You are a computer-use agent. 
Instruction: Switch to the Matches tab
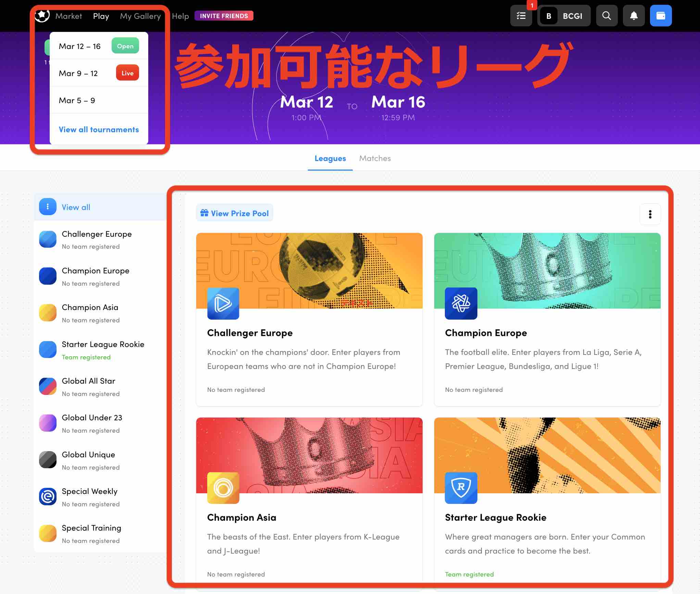[x=375, y=159]
